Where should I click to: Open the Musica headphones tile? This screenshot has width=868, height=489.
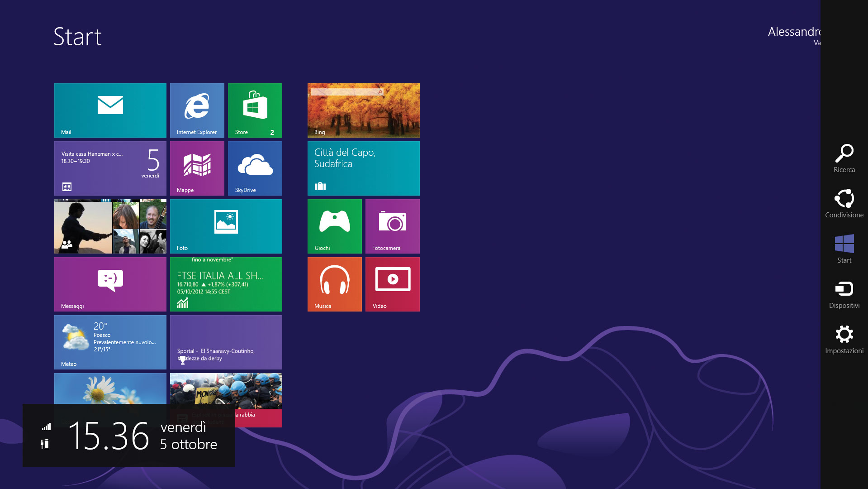point(335,284)
